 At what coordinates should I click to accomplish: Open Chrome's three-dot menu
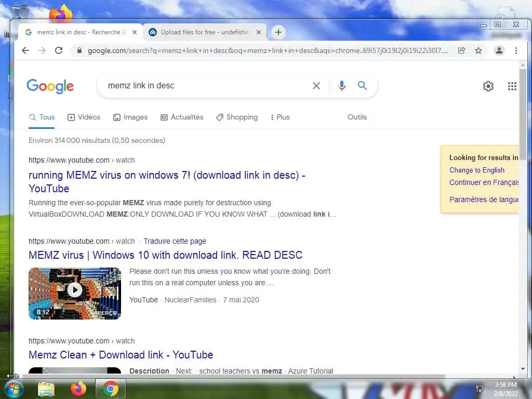[516, 50]
